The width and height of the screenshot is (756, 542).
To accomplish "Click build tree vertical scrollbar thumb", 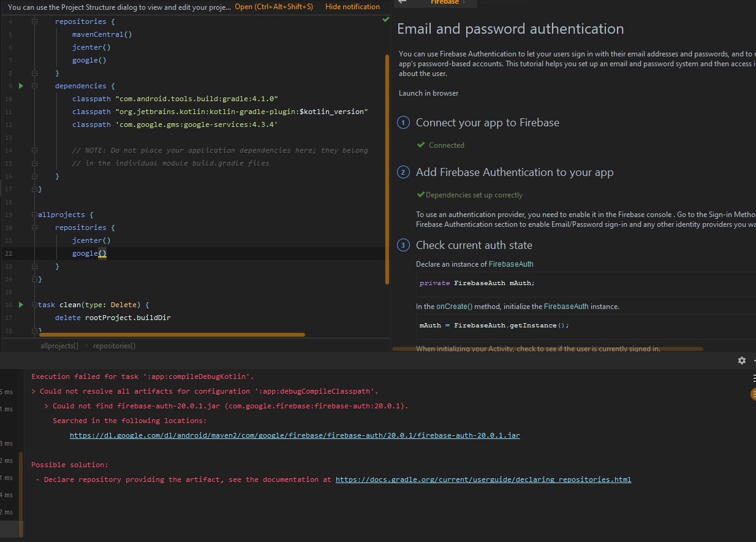I will [x=21, y=495].
